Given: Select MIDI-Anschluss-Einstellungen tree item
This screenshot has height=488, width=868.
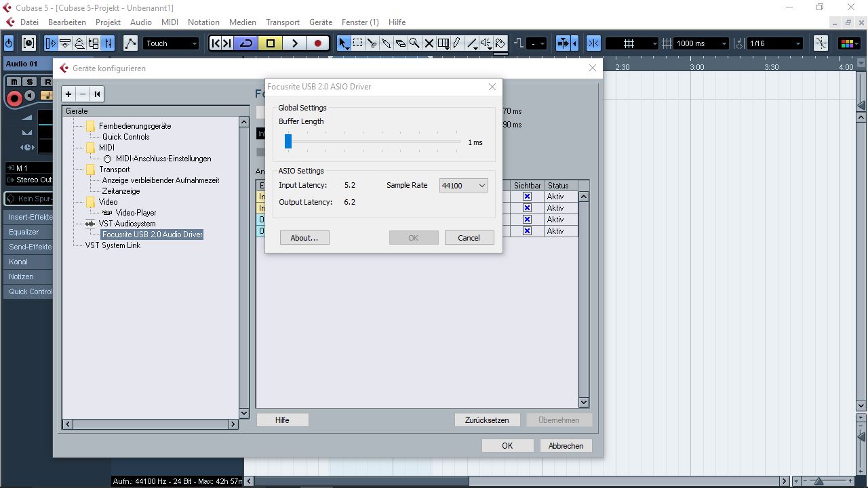Looking at the screenshot, I should (163, 159).
